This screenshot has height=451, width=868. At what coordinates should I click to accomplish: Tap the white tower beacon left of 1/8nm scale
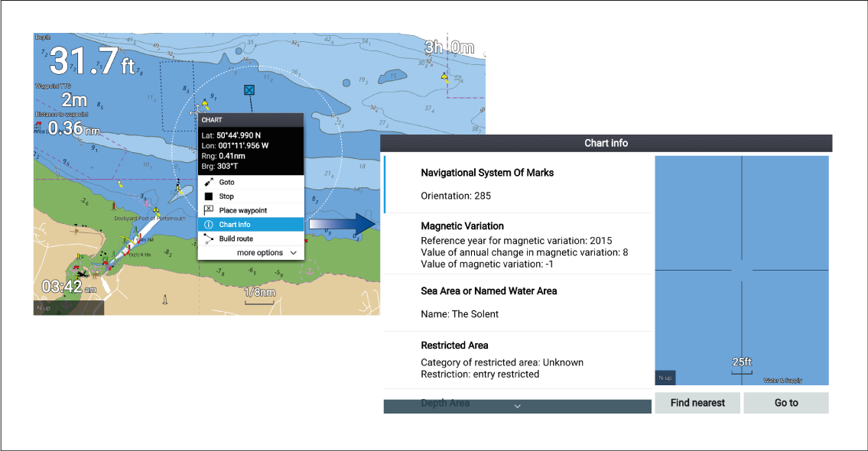(x=164, y=300)
